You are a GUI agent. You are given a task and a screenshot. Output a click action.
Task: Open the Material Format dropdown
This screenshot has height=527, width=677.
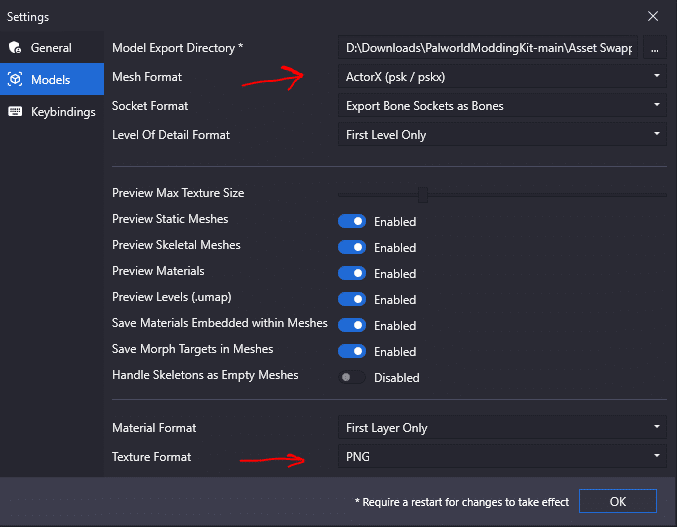click(x=502, y=428)
